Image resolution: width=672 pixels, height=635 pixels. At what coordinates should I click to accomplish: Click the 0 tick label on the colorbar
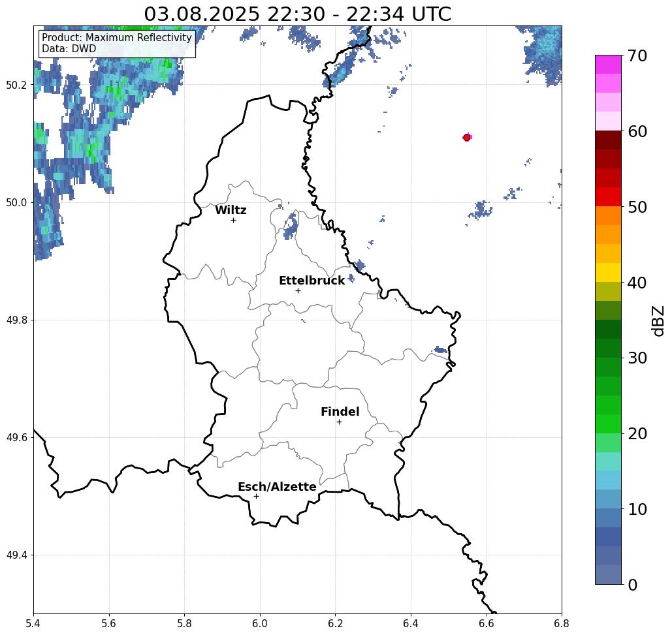[x=633, y=585]
